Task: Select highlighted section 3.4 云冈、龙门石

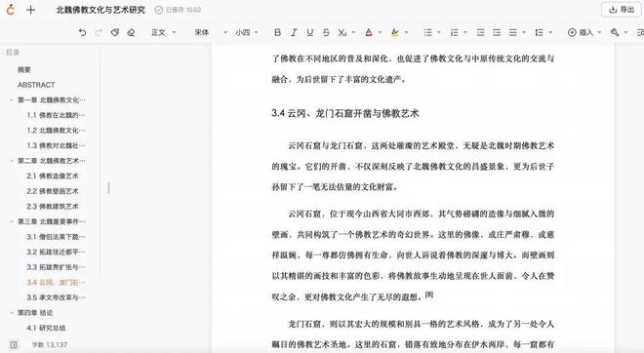Action: 57,283
